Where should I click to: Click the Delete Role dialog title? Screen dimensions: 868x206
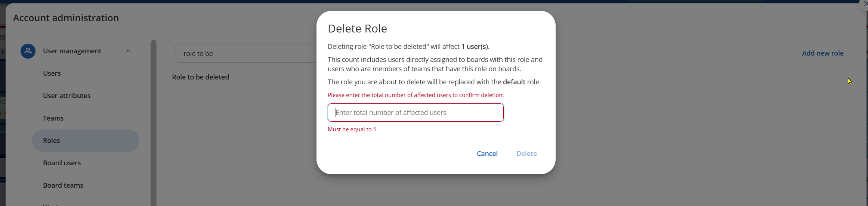(357, 29)
